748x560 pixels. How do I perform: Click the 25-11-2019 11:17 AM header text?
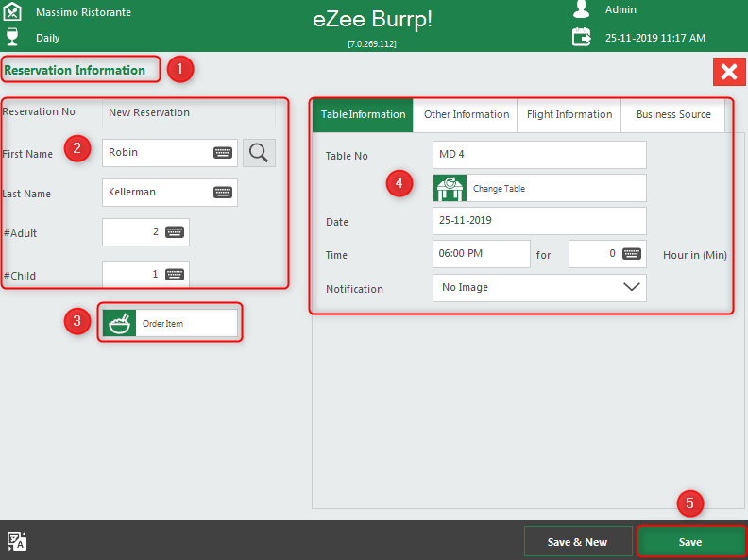(x=655, y=38)
